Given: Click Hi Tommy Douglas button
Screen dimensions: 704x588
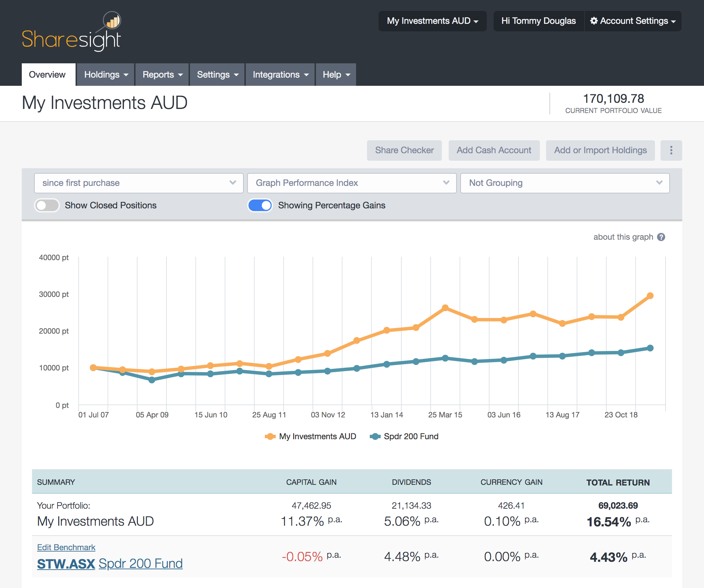Looking at the screenshot, I should point(539,21).
